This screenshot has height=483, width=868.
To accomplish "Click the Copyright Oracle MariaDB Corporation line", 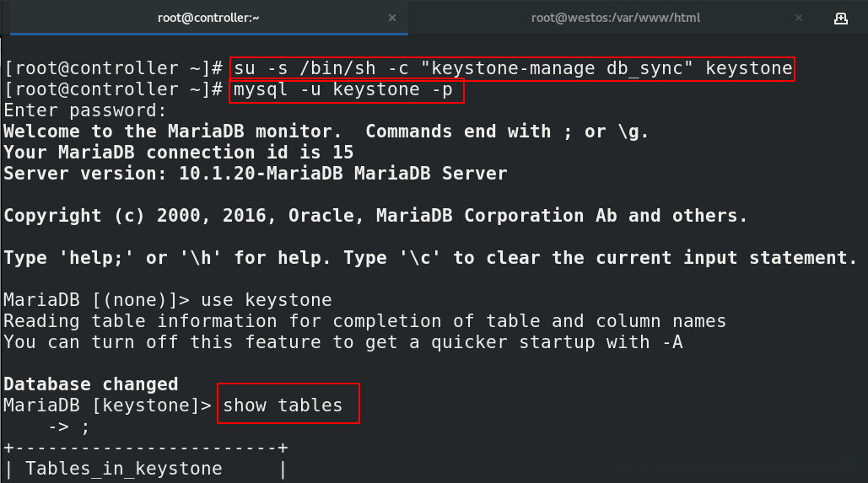I will (x=375, y=216).
